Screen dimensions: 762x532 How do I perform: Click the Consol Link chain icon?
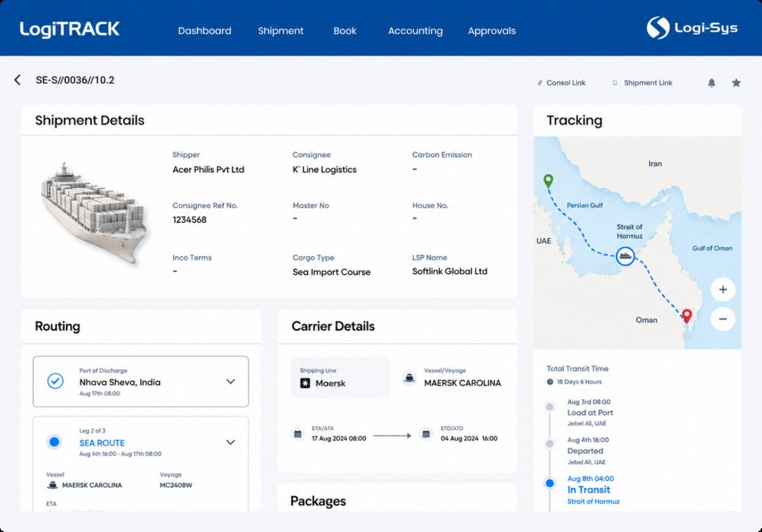[540, 83]
